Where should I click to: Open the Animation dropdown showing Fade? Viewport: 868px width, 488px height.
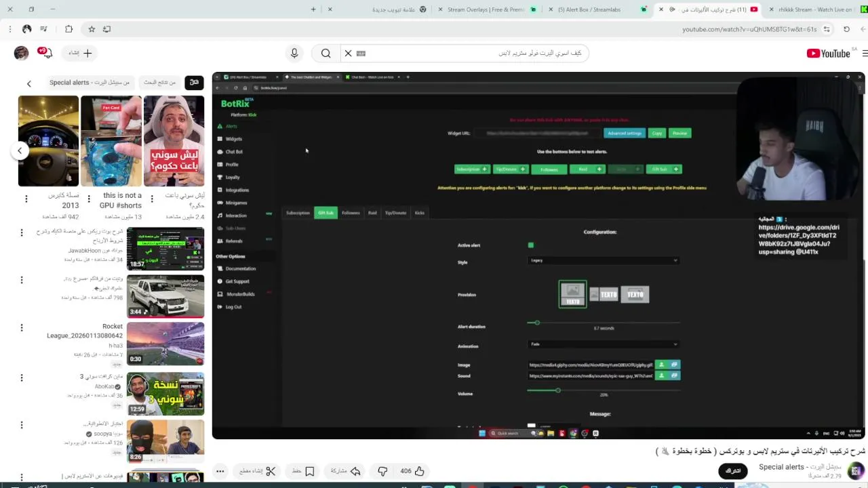[x=603, y=344]
